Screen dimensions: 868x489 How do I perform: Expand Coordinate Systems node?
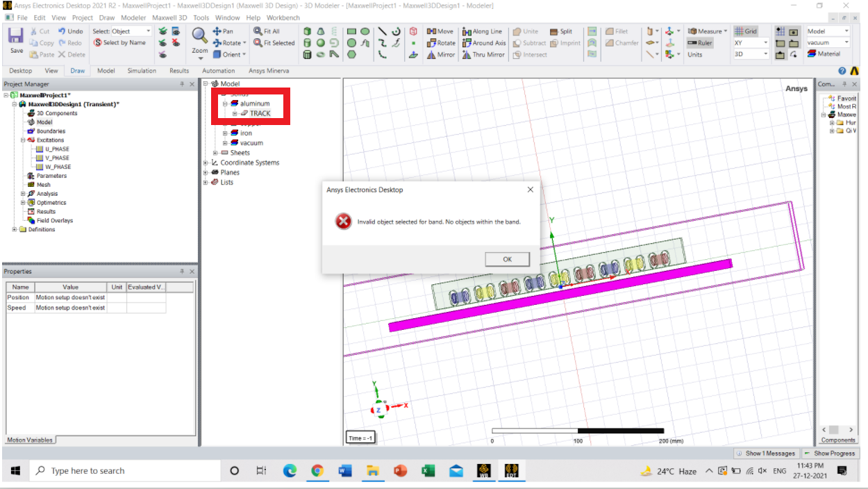click(206, 163)
